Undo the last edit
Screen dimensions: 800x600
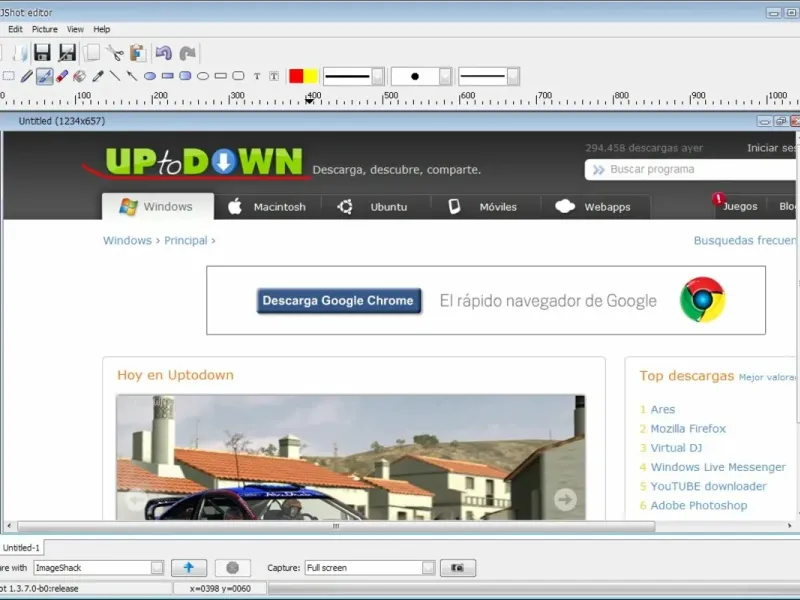(x=164, y=53)
